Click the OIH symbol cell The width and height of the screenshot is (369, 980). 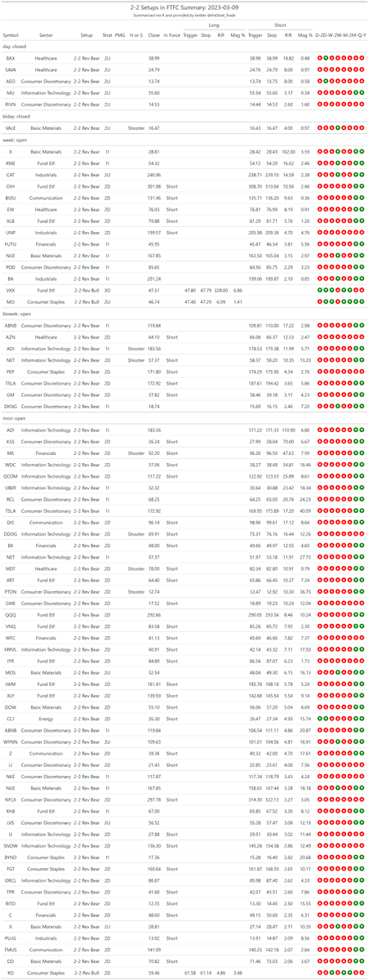[x=11, y=186]
